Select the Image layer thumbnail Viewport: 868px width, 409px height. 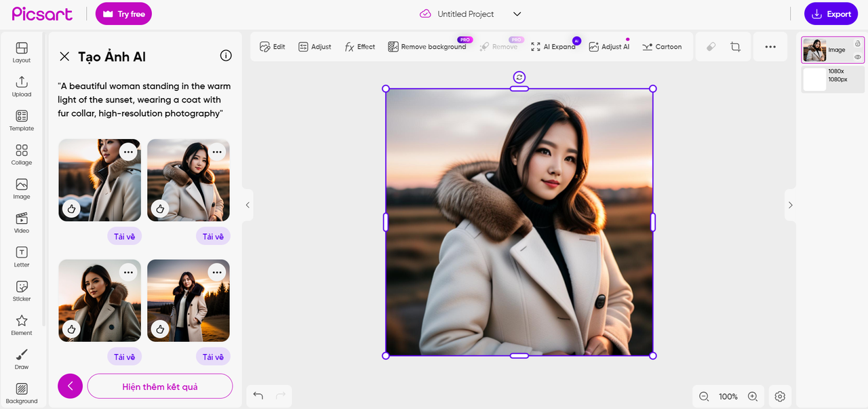(x=814, y=50)
